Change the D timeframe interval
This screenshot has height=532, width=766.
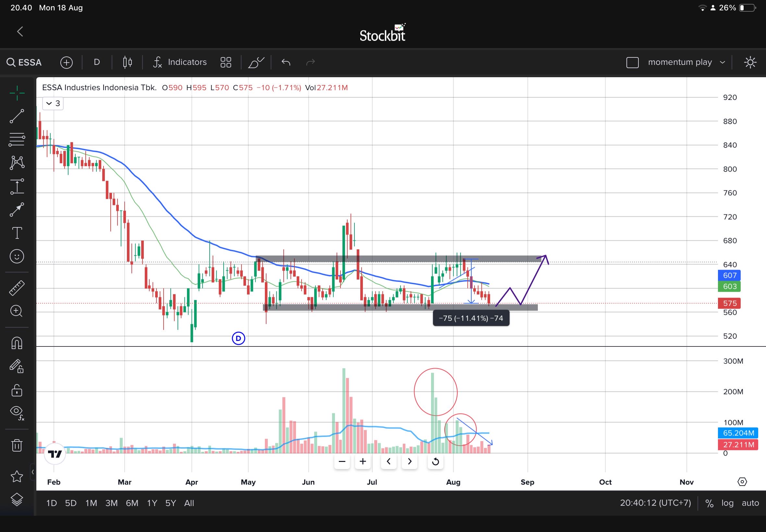(97, 62)
